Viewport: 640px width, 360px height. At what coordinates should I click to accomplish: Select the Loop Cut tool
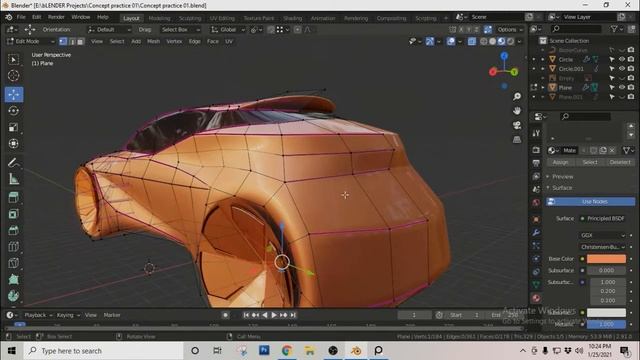pyautogui.click(x=13, y=247)
